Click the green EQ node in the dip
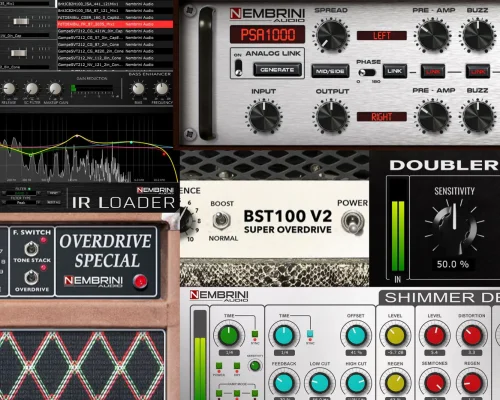The image size is (500, 400). point(31,155)
